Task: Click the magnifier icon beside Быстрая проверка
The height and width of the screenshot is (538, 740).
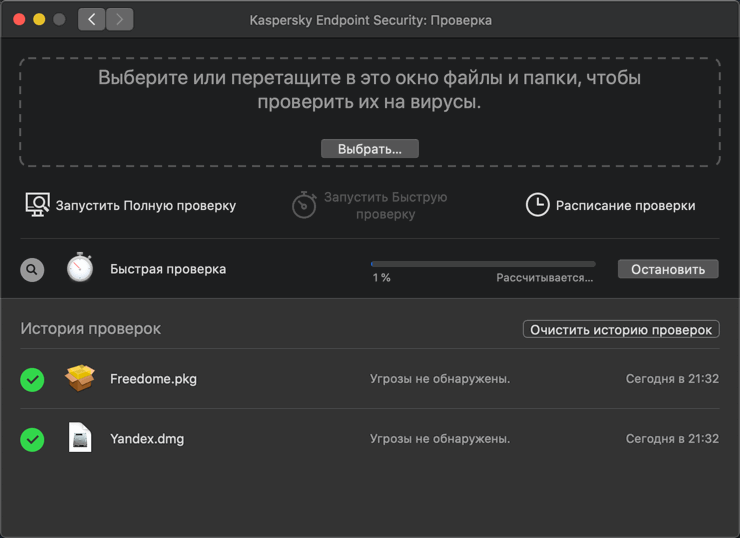Action: [x=32, y=269]
